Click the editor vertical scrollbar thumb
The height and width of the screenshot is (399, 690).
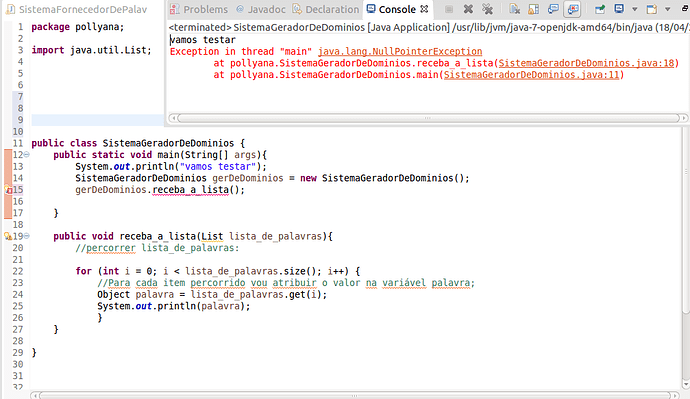click(x=686, y=220)
